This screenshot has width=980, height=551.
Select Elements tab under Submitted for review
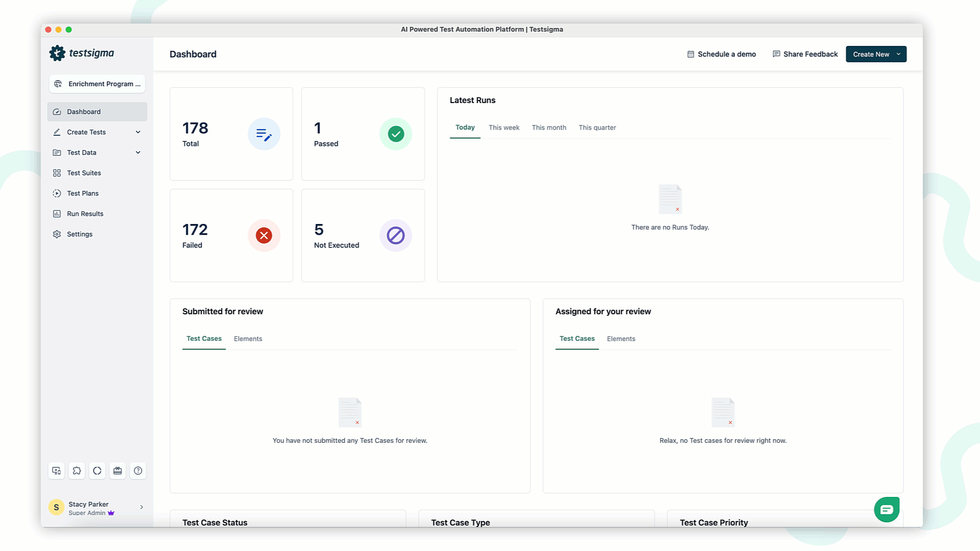[x=248, y=339]
